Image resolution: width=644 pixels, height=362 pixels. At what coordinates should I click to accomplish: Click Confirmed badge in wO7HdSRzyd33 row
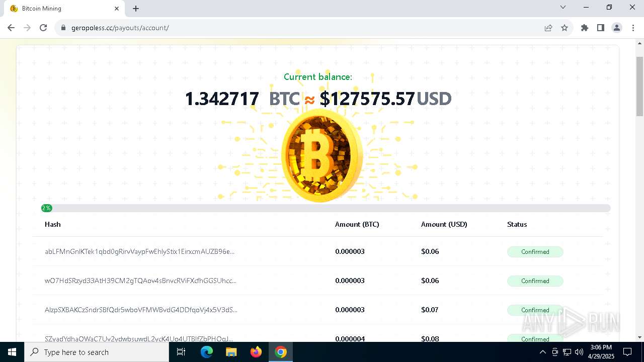[535, 281]
